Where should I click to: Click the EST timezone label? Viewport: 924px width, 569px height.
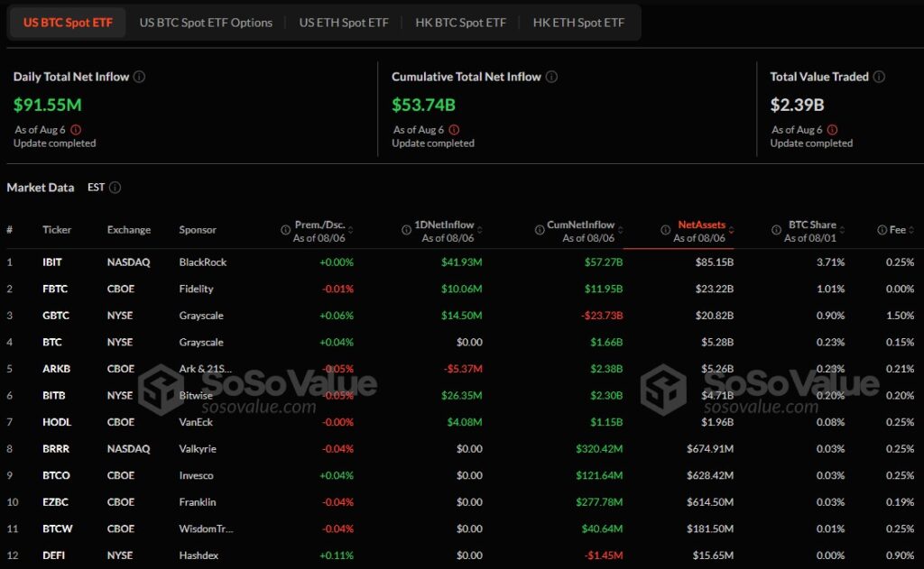pyautogui.click(x=96, y=188)
